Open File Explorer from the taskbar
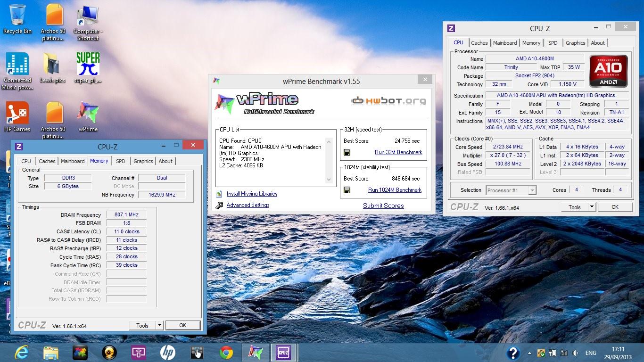Image resolution: width=644 pixels, height=362 pixels. (x=50, y=353)
